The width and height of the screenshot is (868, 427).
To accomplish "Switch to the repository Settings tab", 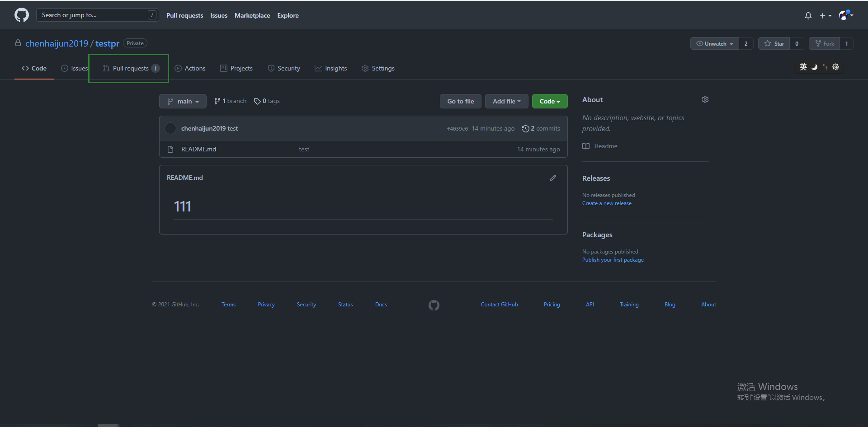I will point(378,68).
